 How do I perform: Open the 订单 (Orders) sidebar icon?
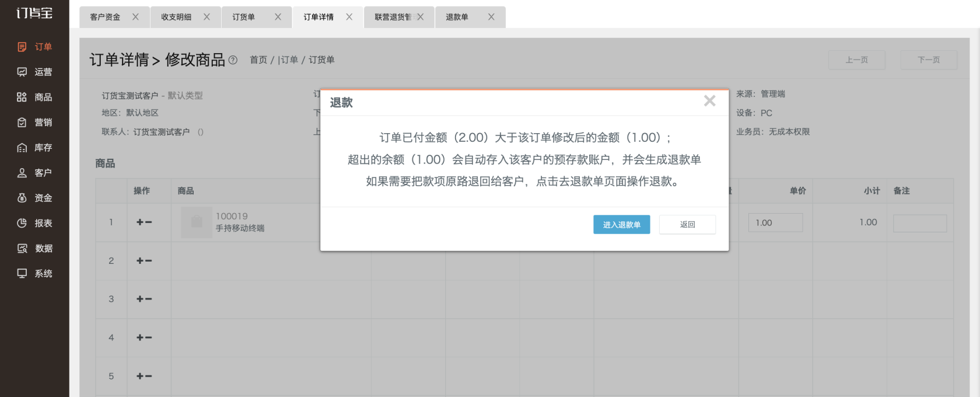coord(22,47)
